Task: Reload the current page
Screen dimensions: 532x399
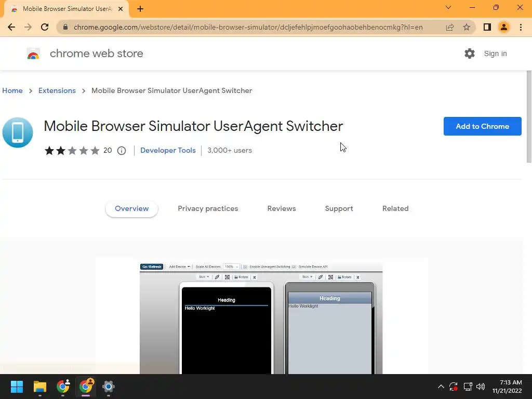Action: point(45,27)
